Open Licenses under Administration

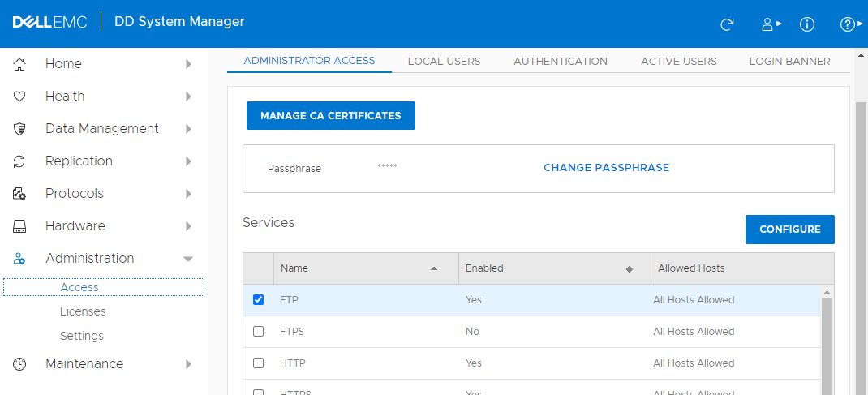point(83,311)
